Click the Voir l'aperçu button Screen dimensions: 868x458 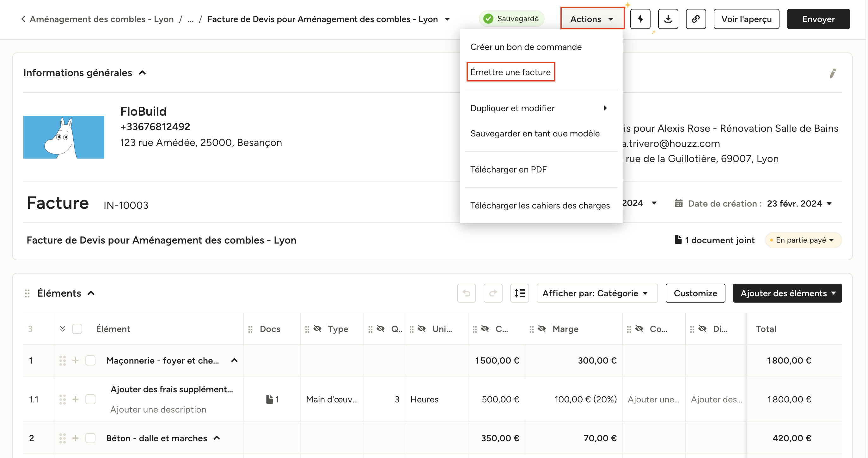coord(746,19)
